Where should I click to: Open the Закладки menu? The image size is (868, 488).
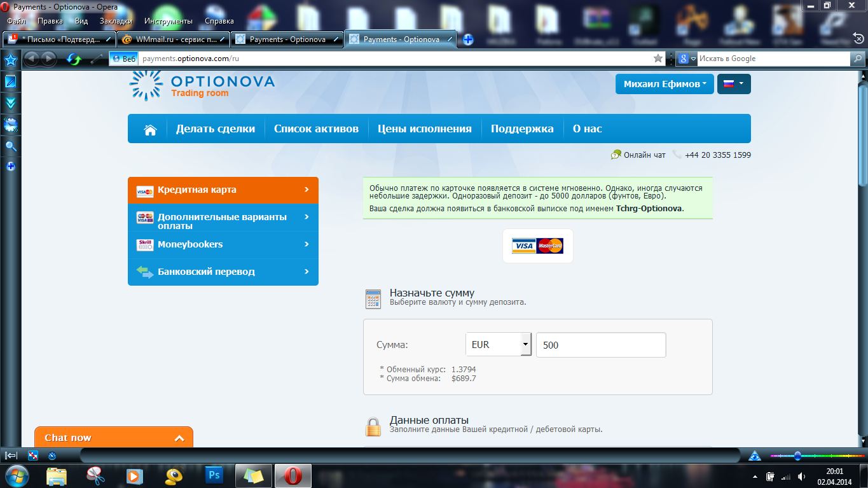click(x=116, y=21)
